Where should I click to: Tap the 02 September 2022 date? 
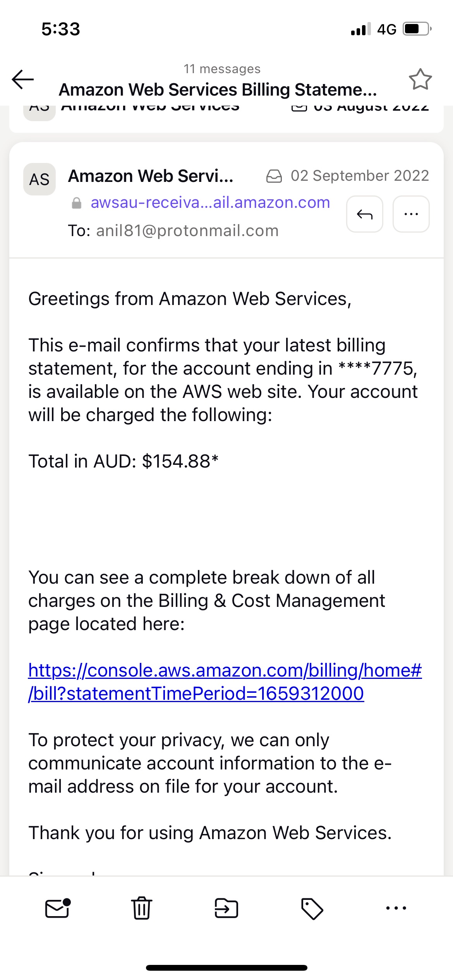click(x=360, y=176)
